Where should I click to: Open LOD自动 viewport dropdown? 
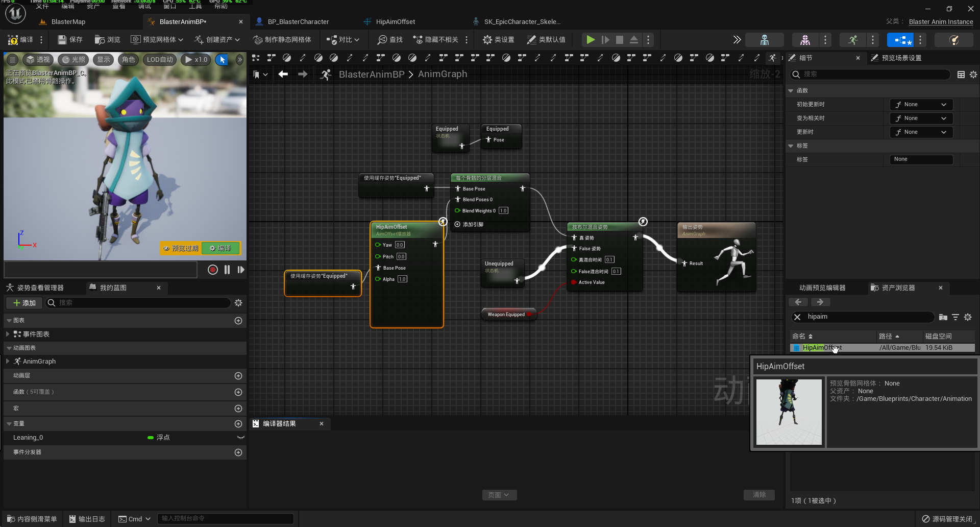click(x=160, y=60)
